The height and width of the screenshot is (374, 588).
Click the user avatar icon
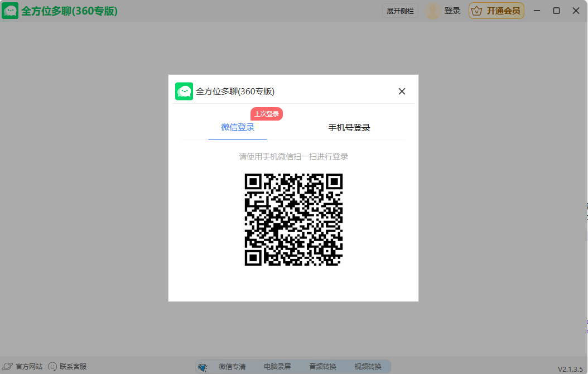tap(432, 11)
